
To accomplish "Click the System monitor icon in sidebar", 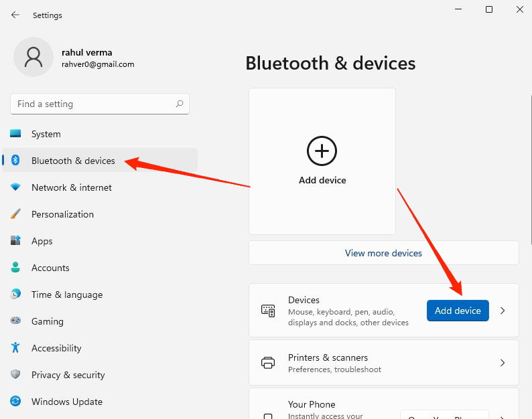I will 15,134.
